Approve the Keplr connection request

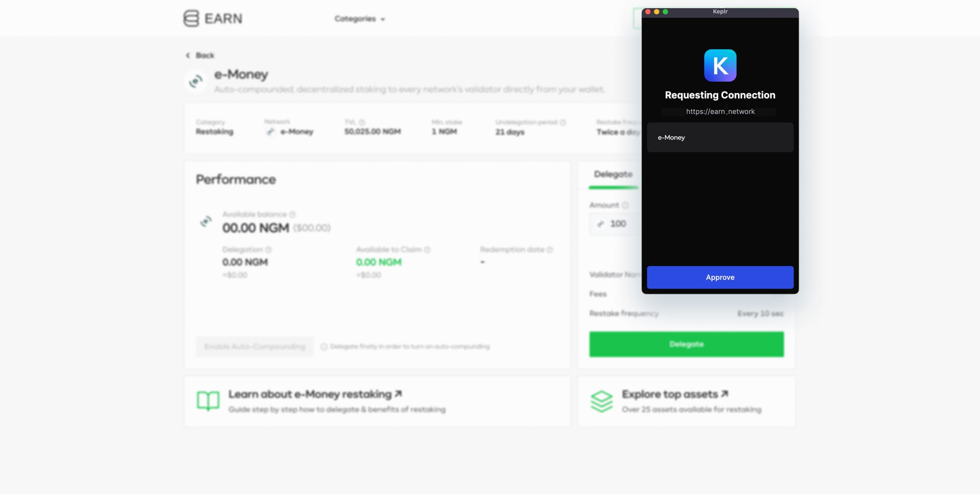pyautogui.click(x=720, y=277)
